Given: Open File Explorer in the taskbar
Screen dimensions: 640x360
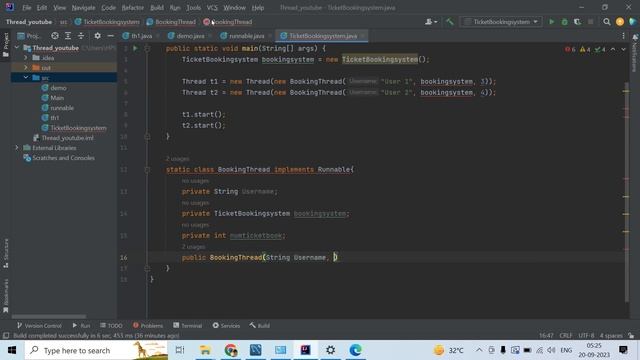Looking at the screenshot, I should (x=205, y=350).
